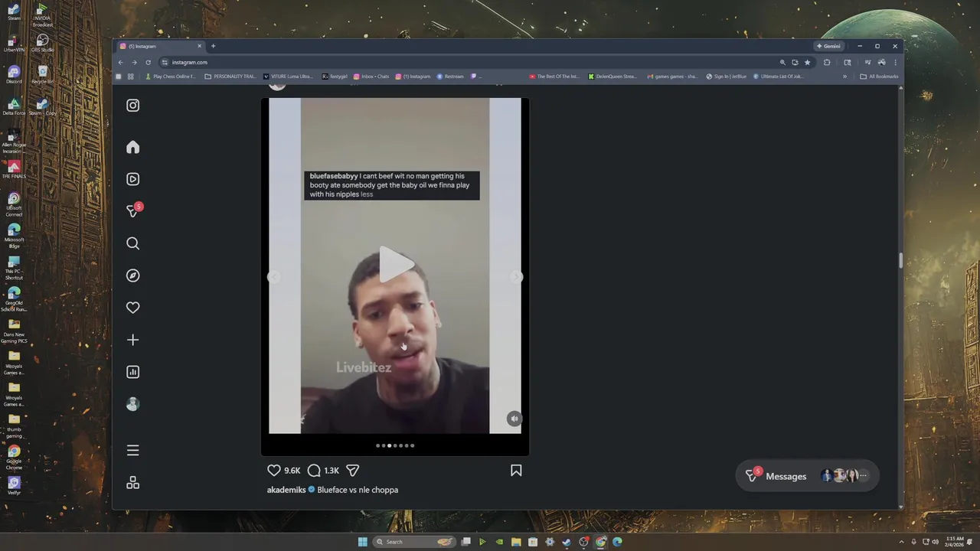Open the Messages floating button
The height and width of the screenshot is (551, 980).
(807, 476)
